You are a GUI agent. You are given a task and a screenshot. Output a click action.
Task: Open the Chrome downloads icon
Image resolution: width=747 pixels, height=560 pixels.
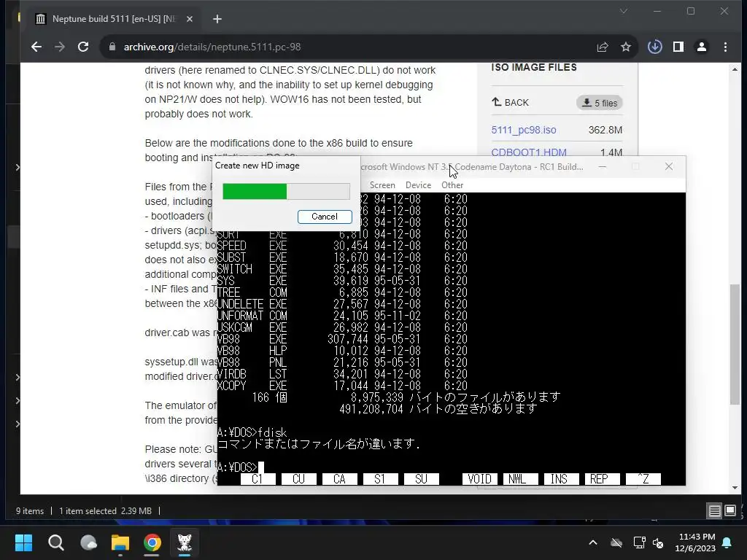654,47
